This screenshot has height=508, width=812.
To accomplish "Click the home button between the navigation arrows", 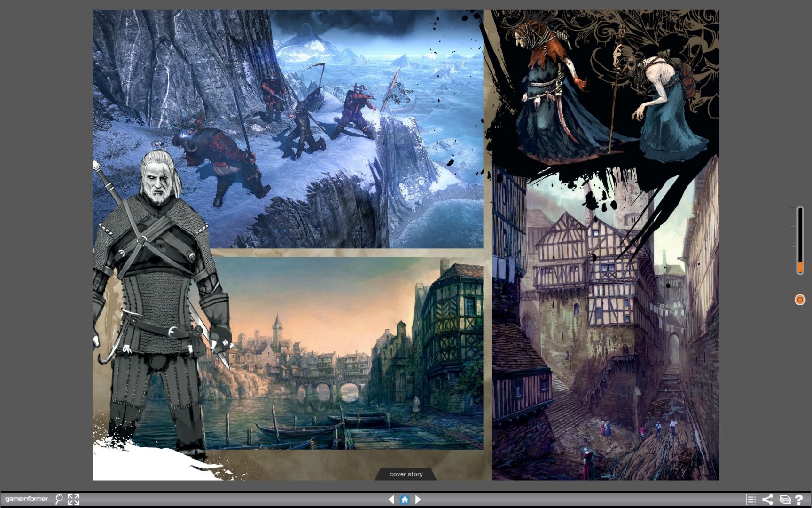I will click(x=405, y=500).
